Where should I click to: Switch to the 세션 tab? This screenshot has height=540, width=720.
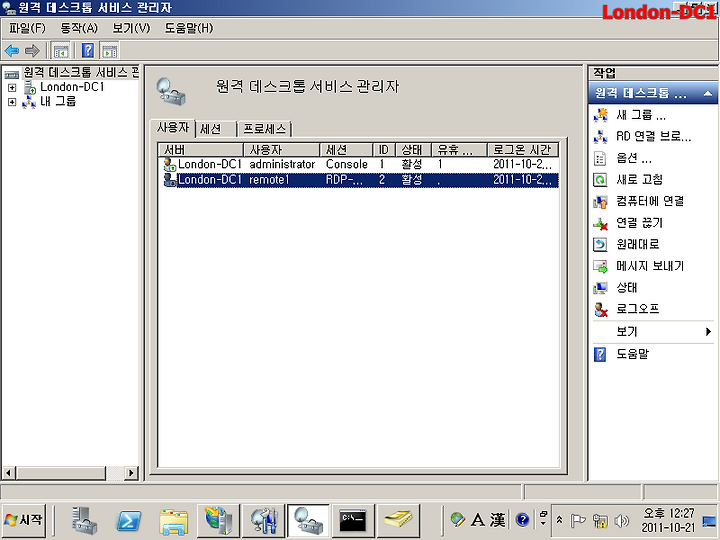(x=216, y=129)
